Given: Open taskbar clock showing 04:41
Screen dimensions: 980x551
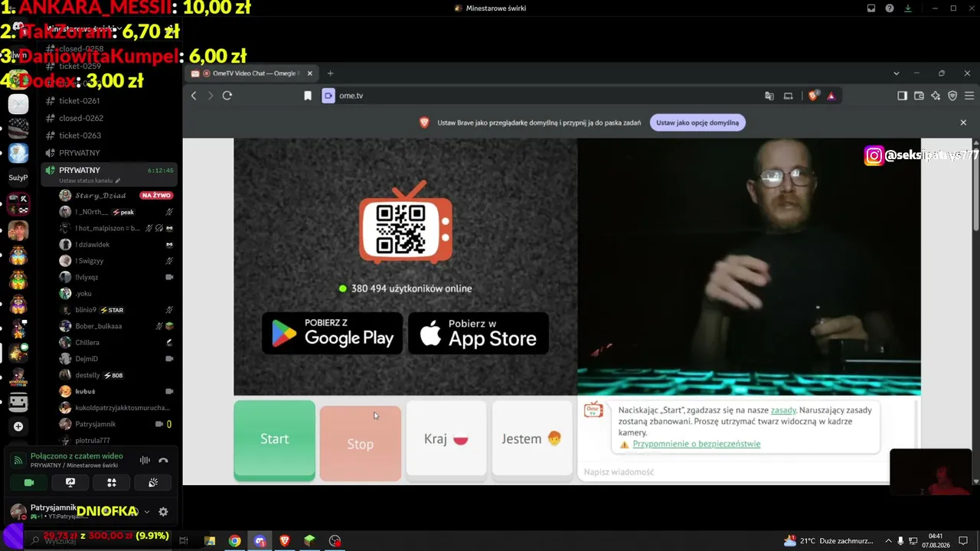Looking at the screenshot, I should pyautogui.click(x=936, y=540).
